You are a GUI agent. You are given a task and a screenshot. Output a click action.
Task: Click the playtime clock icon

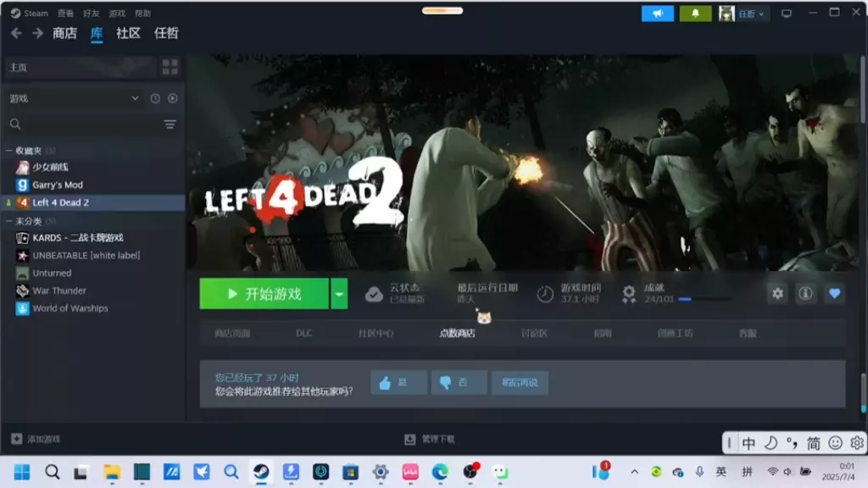click(545, 294)
